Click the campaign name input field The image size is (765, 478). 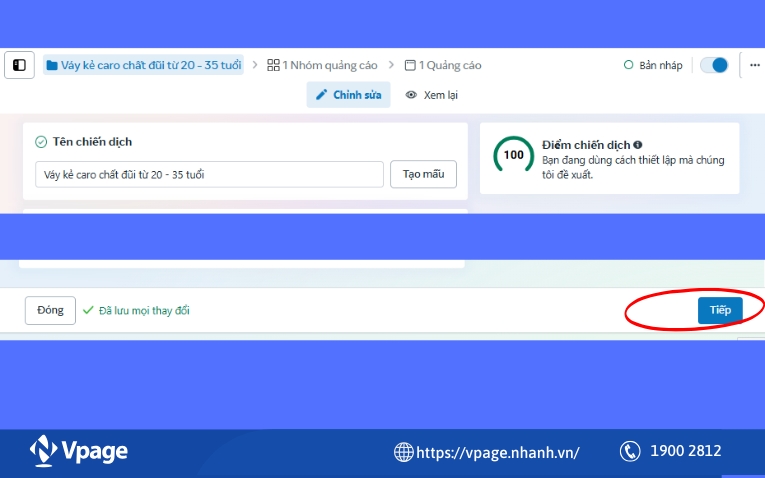point(209,174)
